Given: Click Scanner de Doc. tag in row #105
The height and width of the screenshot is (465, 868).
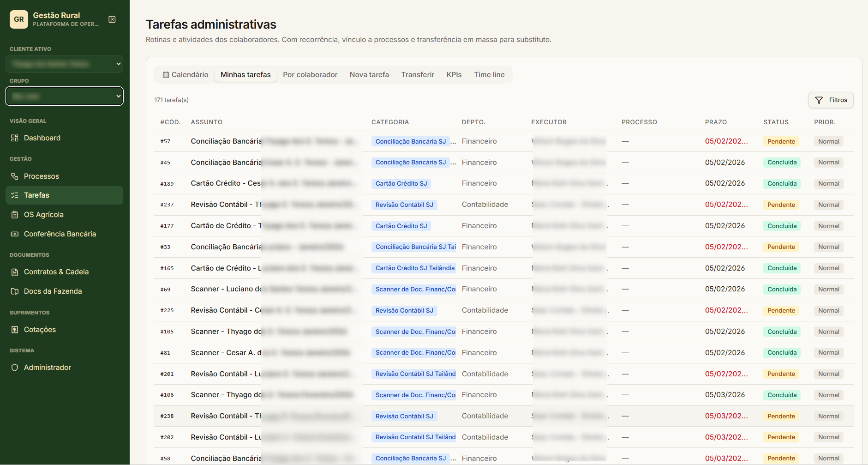Looking at the screenshot, I should 414,332.
